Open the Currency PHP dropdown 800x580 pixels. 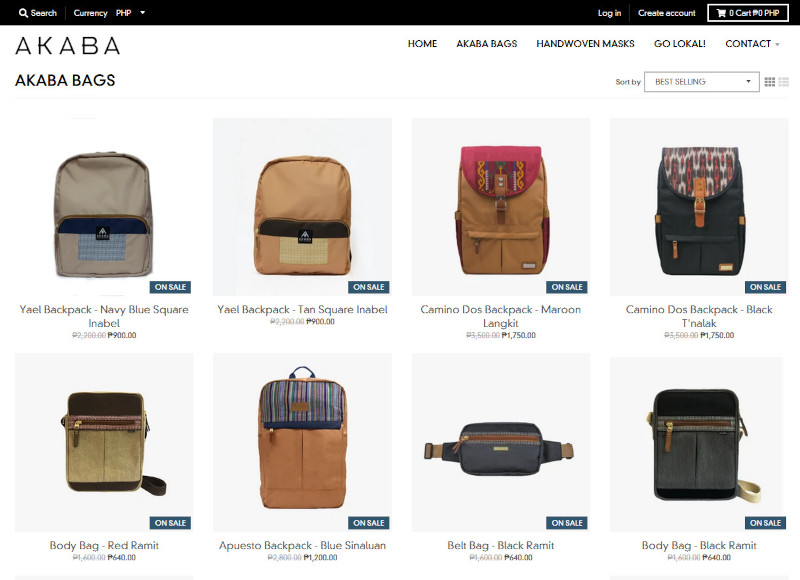(130, 13)
